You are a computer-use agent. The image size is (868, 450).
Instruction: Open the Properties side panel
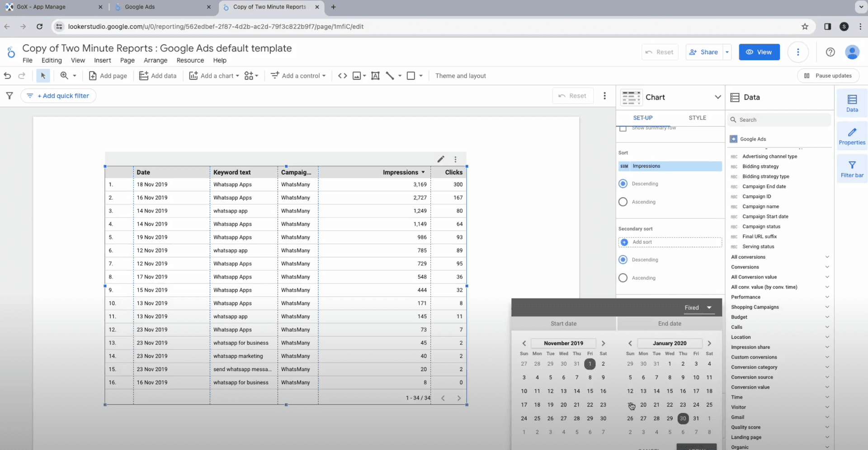tap(852, 136)
